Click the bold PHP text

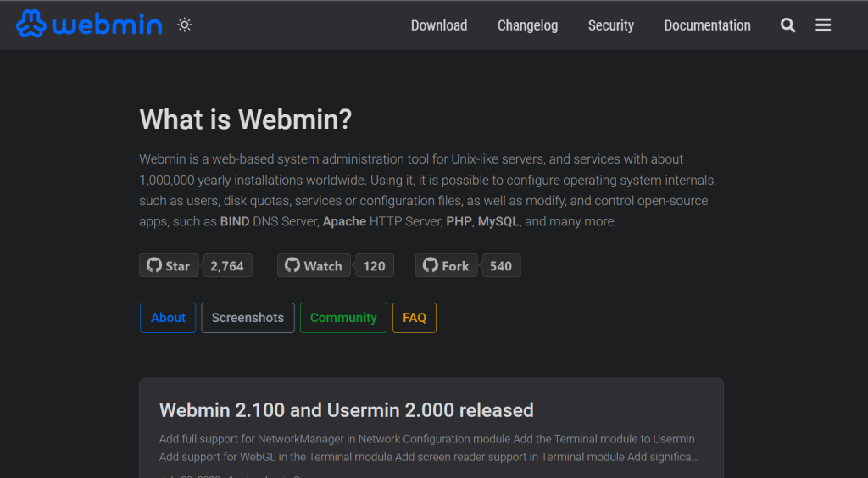459,222
